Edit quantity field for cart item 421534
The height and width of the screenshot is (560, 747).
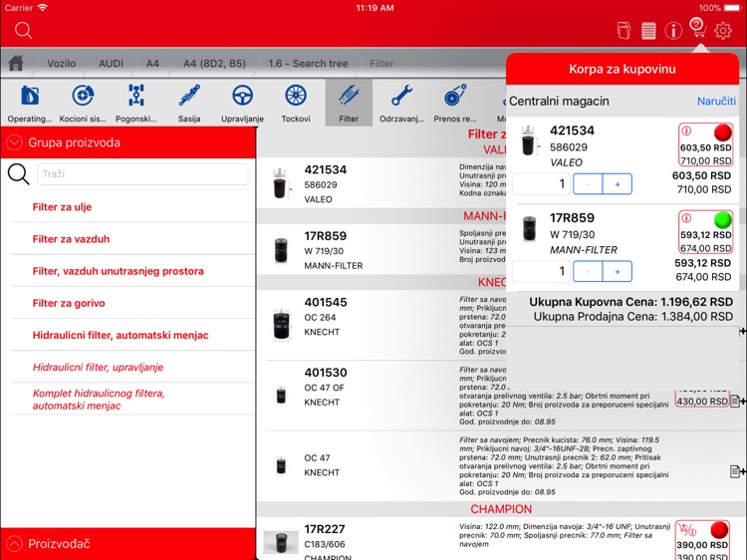coord(541,184)
